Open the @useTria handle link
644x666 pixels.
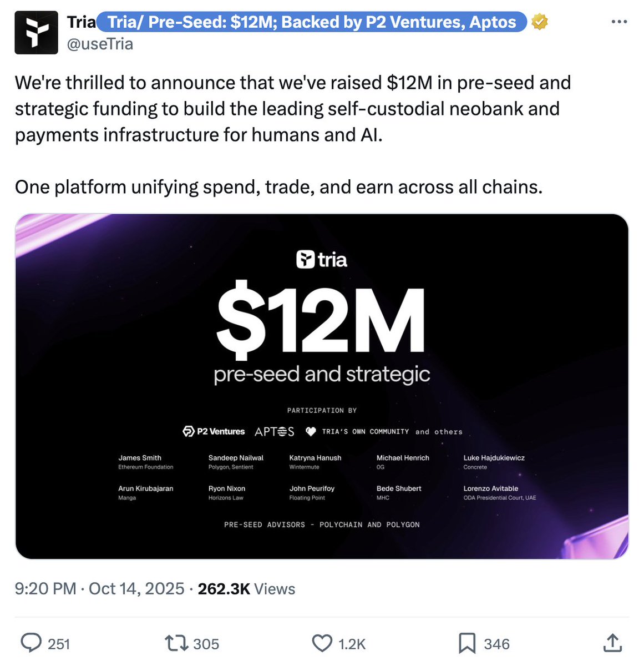(100, 44)
